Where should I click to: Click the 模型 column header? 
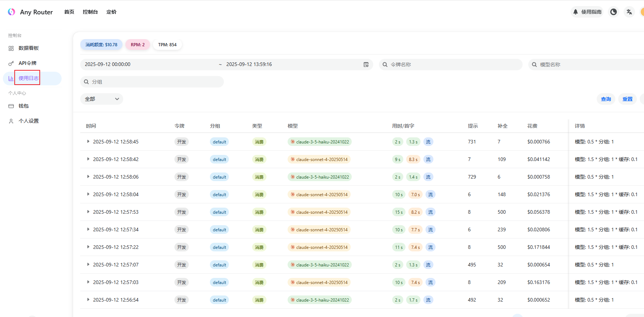tap(293, 126)
